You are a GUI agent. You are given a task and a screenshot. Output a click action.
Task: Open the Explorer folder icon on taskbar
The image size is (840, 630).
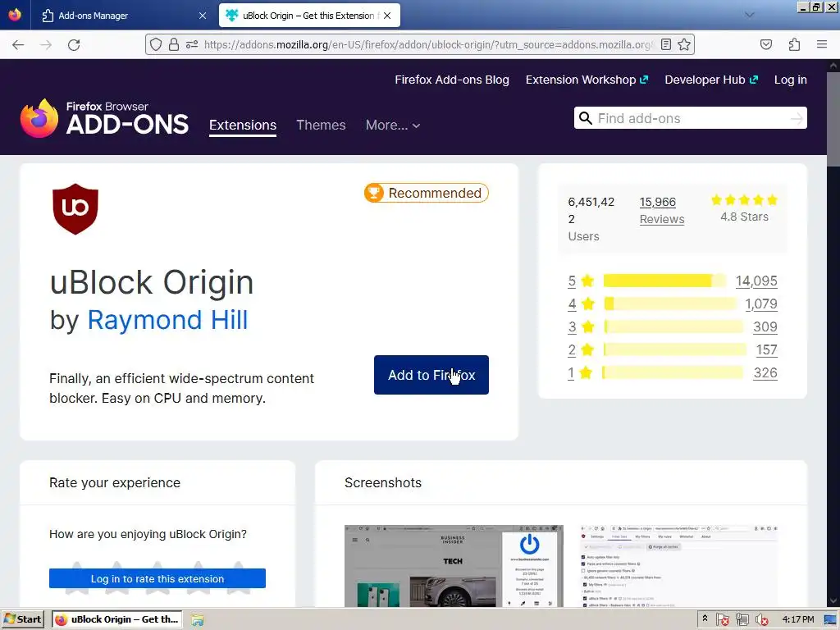[x=198, y=620]
